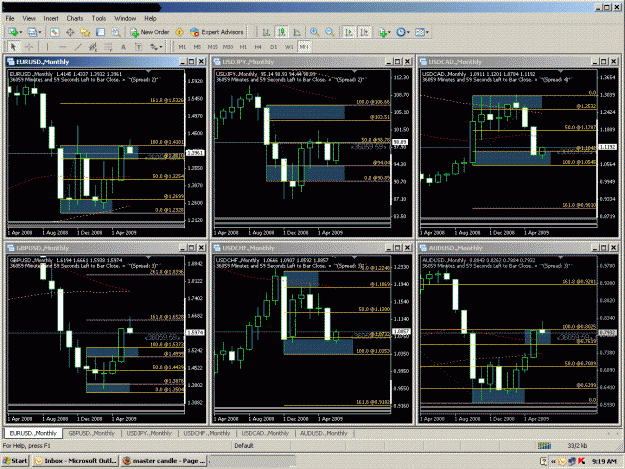
Task: Open the Tools menu
Action: click(99, 18)
